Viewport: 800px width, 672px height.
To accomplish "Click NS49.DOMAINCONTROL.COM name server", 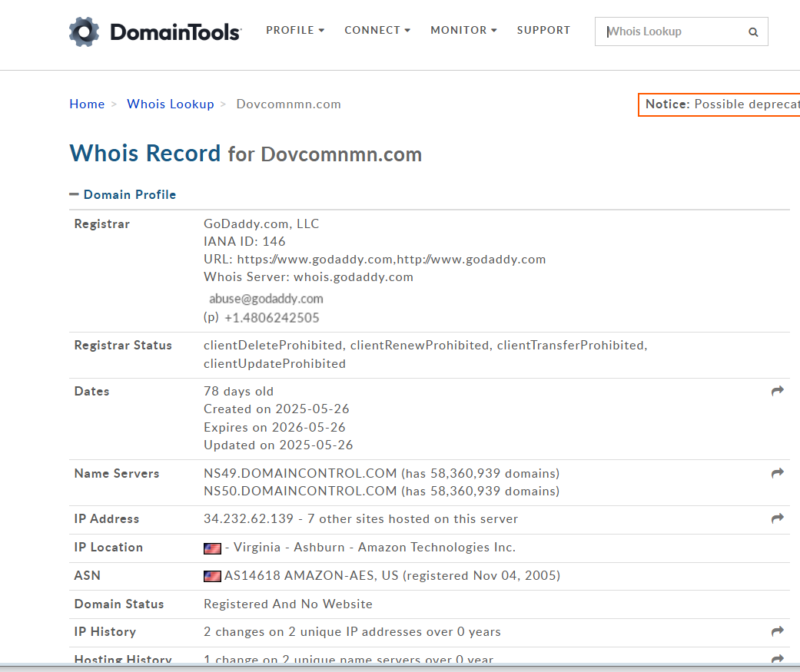I will 300,473.
